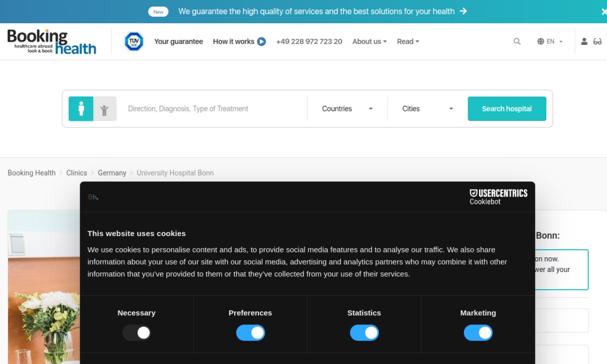Image resolution: width=607 pixels, height=364 pixels.
Task: Click the Usercentrics Cookiebot logo
Action: (x=498, y=197)
